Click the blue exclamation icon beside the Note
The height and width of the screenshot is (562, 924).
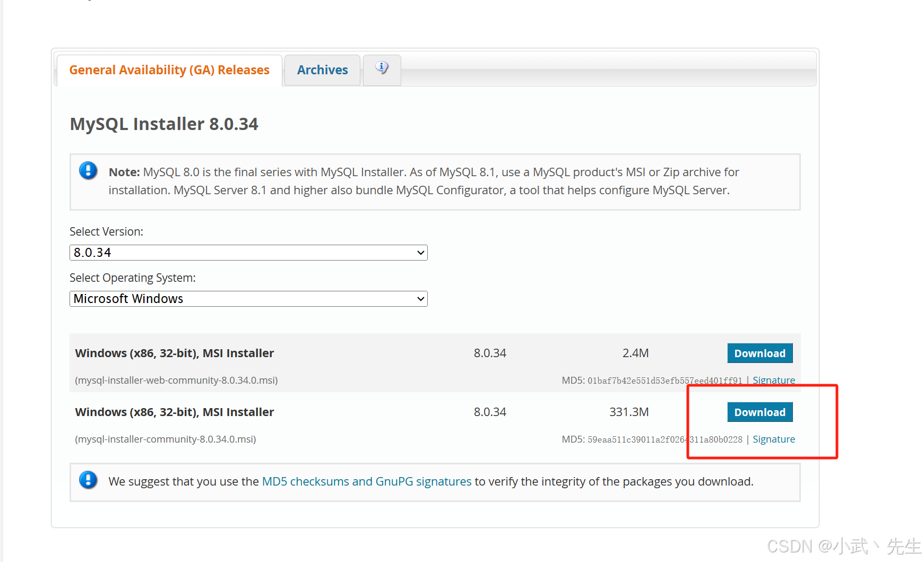tap(88, 171)
